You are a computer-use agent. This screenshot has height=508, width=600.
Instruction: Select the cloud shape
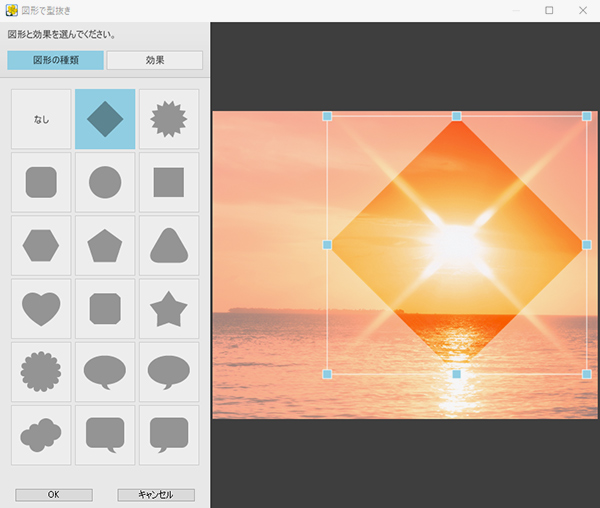(x=41, y=435)
